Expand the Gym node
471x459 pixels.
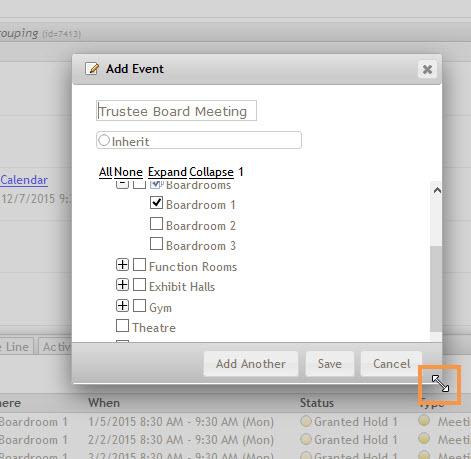tap(122, 306)
